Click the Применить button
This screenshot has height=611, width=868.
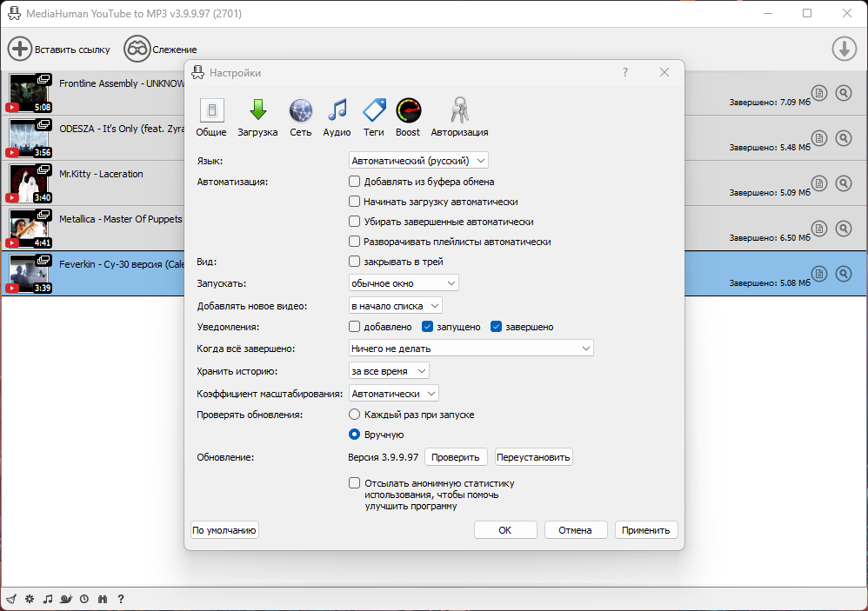click(x=646, y=529)
